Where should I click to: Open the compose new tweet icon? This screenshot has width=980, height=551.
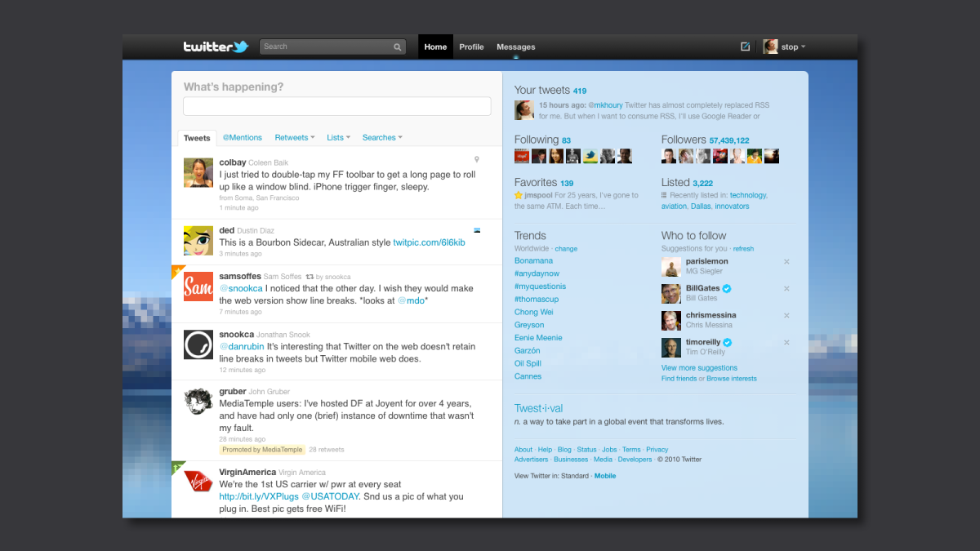745,47
